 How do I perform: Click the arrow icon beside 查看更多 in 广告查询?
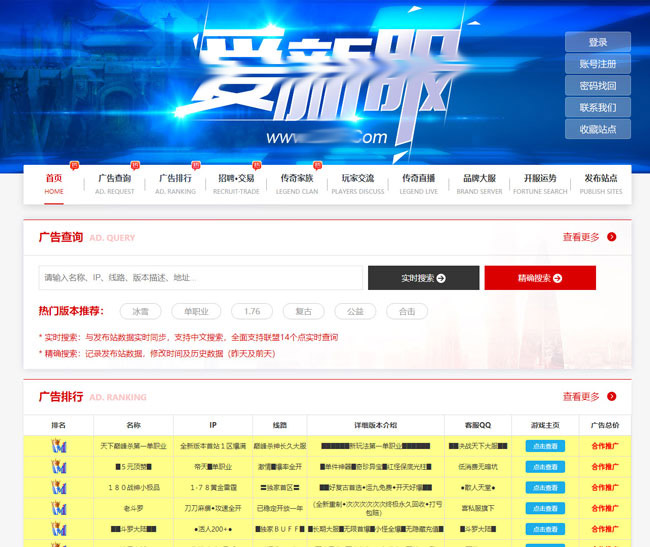click(x=611, y=237)
